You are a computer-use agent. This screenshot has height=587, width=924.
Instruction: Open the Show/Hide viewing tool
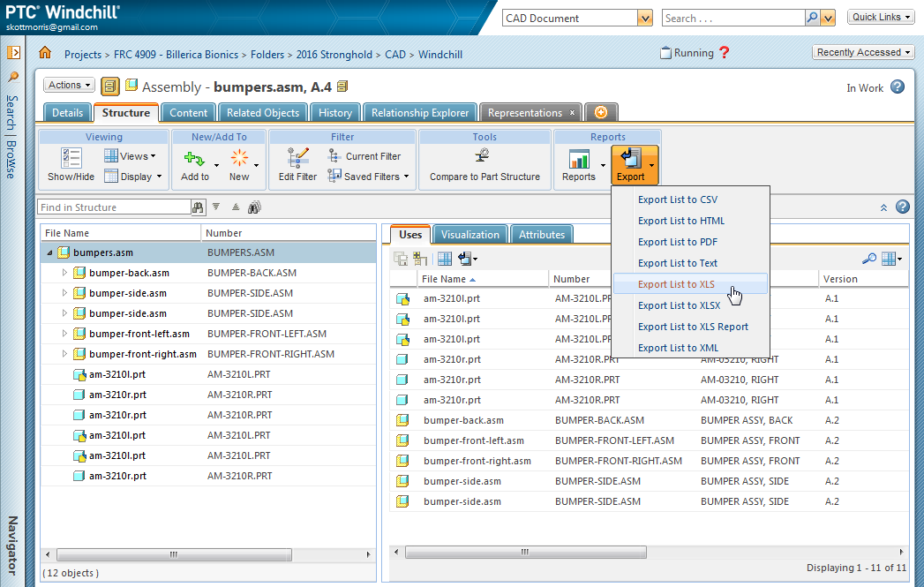(x=71, y=164)
